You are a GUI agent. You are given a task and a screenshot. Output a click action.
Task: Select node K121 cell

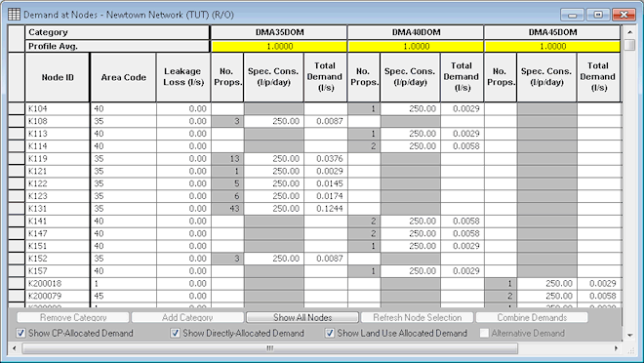click(x=58, y=171)
